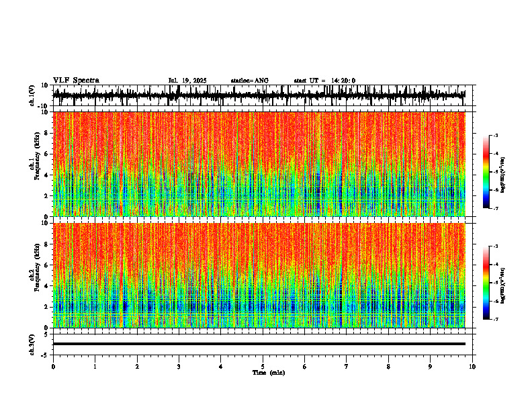Select the "start UT = 14:20: 0" text
Image resolution: width=532 pixels, height=411 pixels.
point(324,81)
